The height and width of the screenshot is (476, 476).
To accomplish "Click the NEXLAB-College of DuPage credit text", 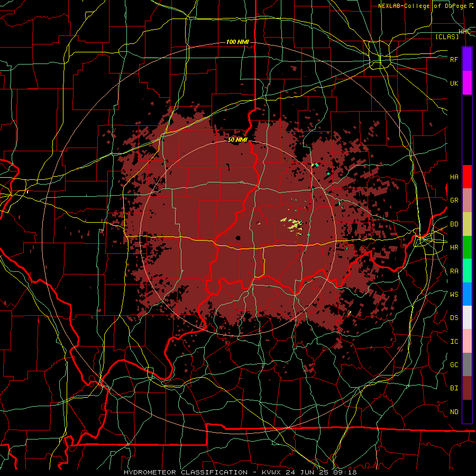I will pyautogui.click(x=425, y=6).
